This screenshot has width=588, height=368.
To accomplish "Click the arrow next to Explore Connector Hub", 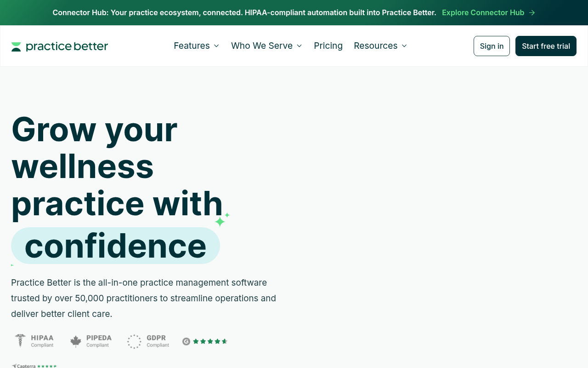I will click(532, 12).
